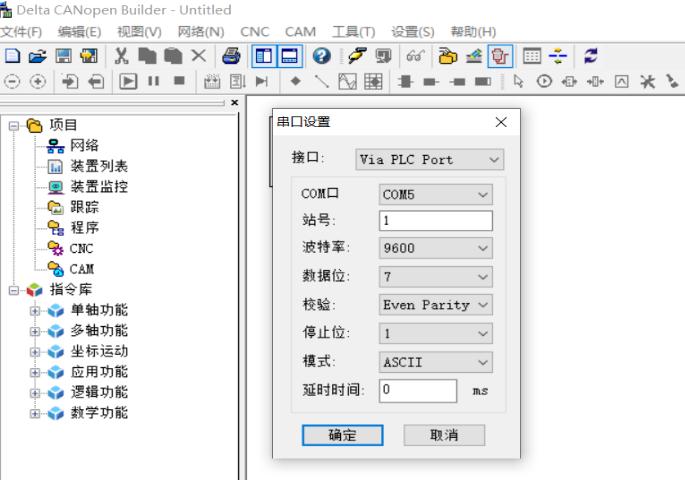Click the Paste toolbar icon
The image size is (685, 480).
[173, 56]
